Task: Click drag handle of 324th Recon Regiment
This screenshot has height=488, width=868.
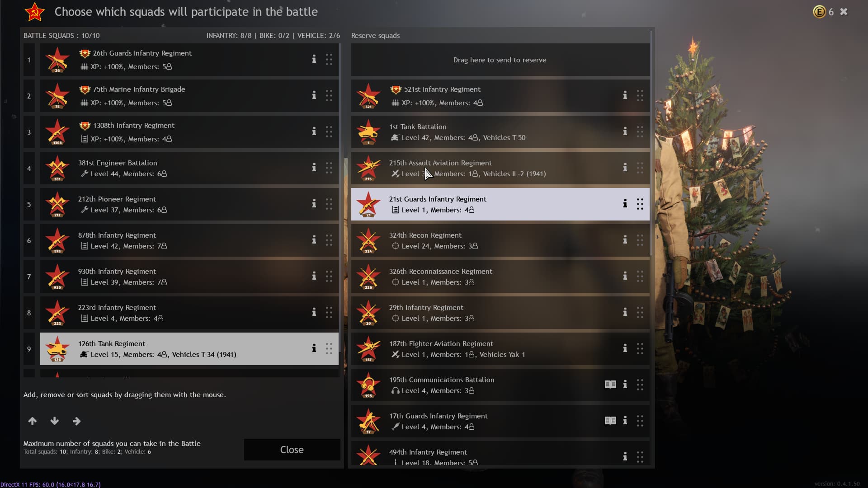Action: pyautogui.click(x=640, y=240)
